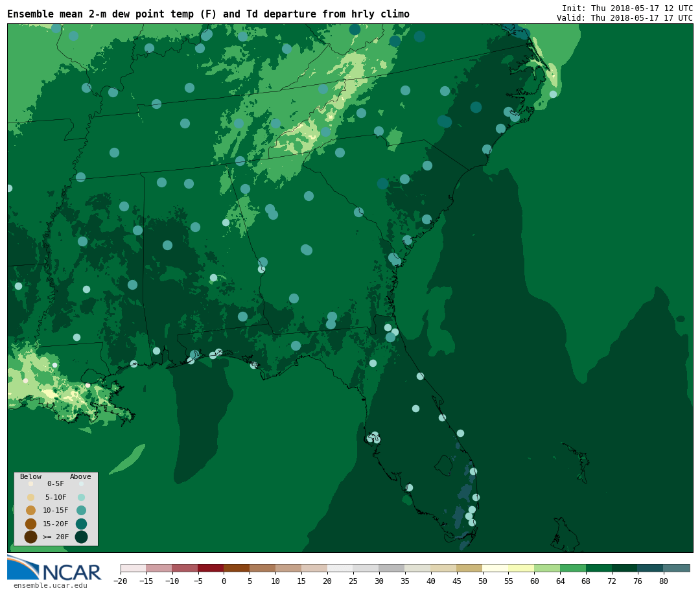Pick the -15 to -10 pink colorbar swatch
The width and height of the screenshot is (700, 593).
click(159, 568)
